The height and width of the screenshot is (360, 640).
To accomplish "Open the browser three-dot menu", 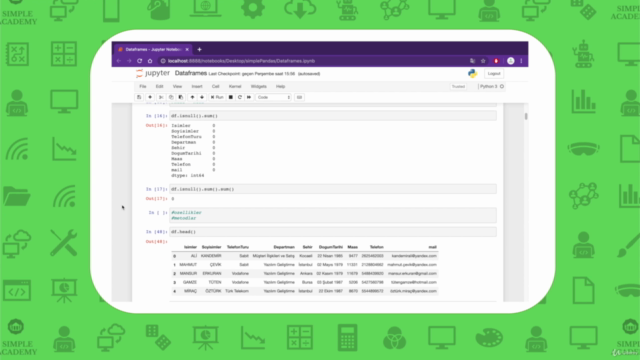I will tap(521, 61).
